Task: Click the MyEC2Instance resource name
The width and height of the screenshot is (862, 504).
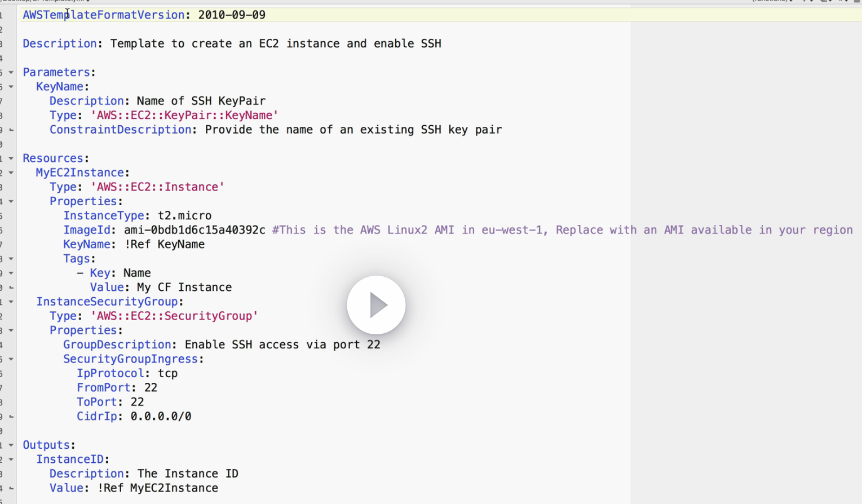Action: 80,173
